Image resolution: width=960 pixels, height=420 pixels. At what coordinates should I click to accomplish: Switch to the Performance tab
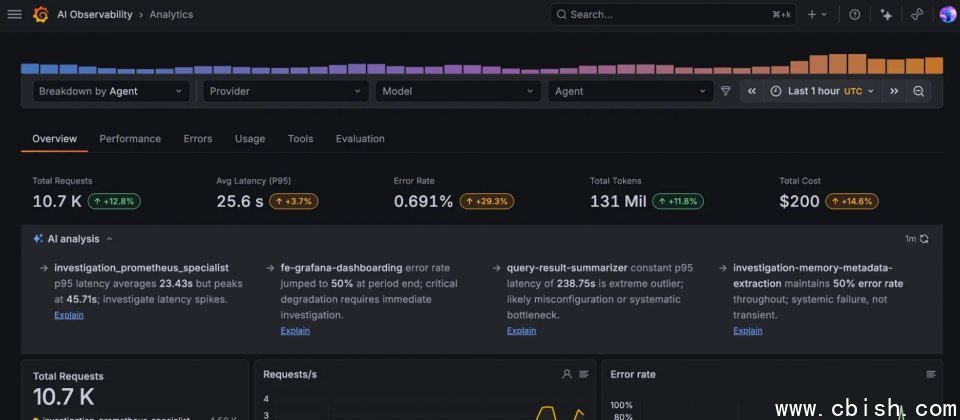(130, 139)
